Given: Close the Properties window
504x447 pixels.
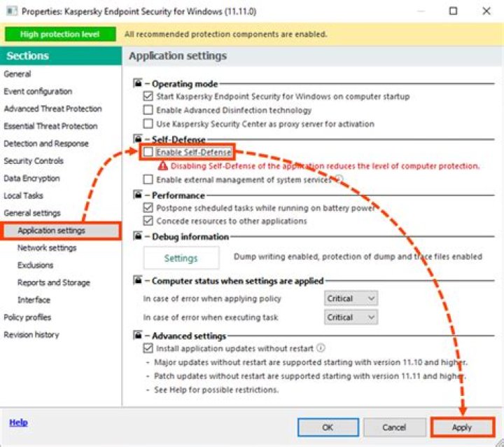Looking at the screenshot, I should (x=486, y=11).
